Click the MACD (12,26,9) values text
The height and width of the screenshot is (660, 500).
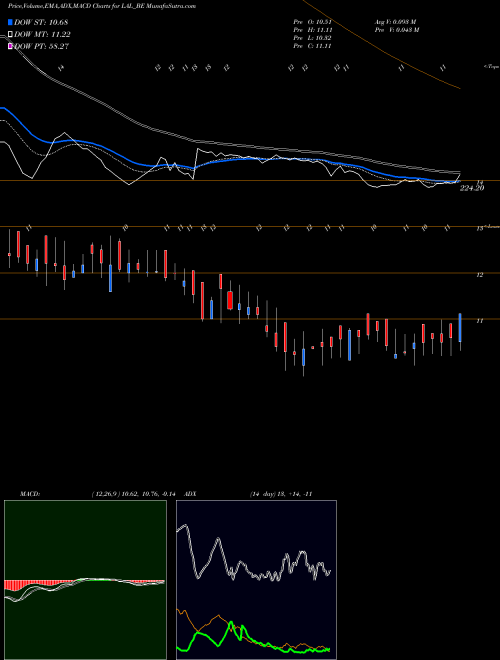click(133, 494)
